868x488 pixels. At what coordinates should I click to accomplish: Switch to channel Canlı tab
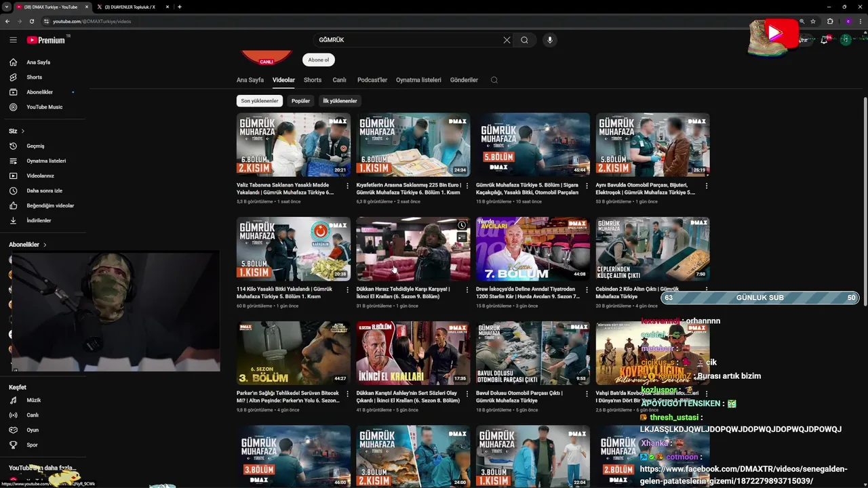pyautogui.click(x=340, y=80)
